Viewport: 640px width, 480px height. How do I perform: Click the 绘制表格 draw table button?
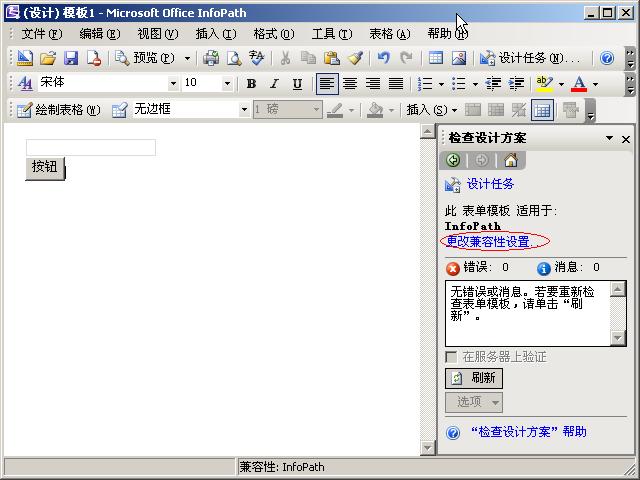click(x=58, y=110)
